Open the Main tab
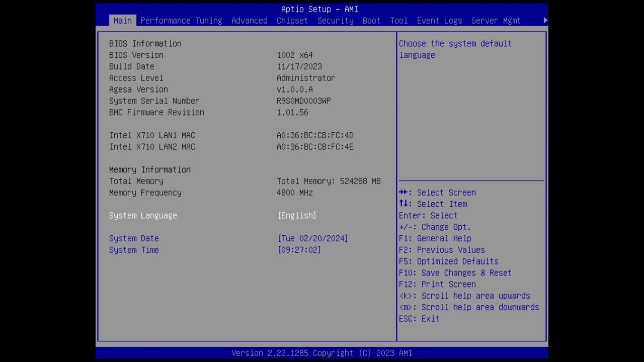 [122, 21]
